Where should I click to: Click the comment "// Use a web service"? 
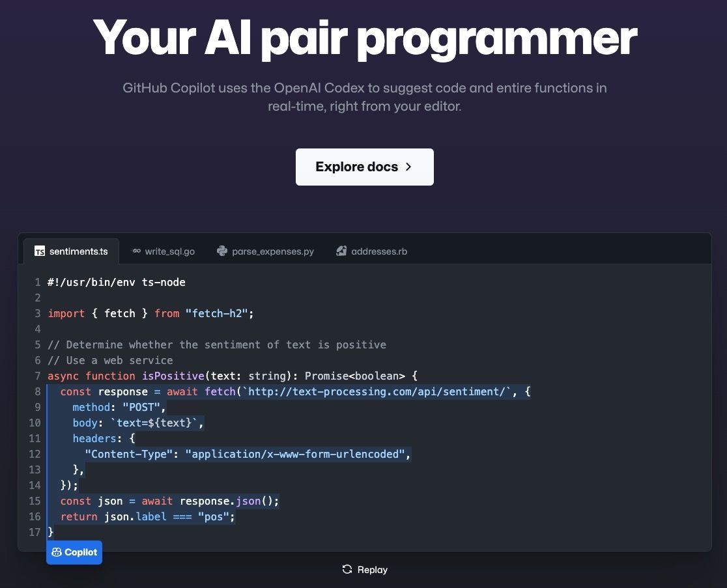[110, 361]
